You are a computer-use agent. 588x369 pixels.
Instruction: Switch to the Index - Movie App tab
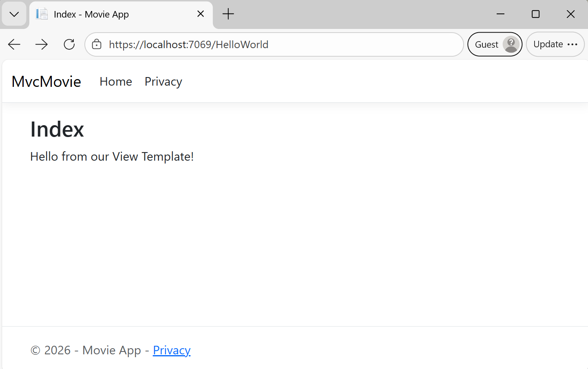(110, 13)
